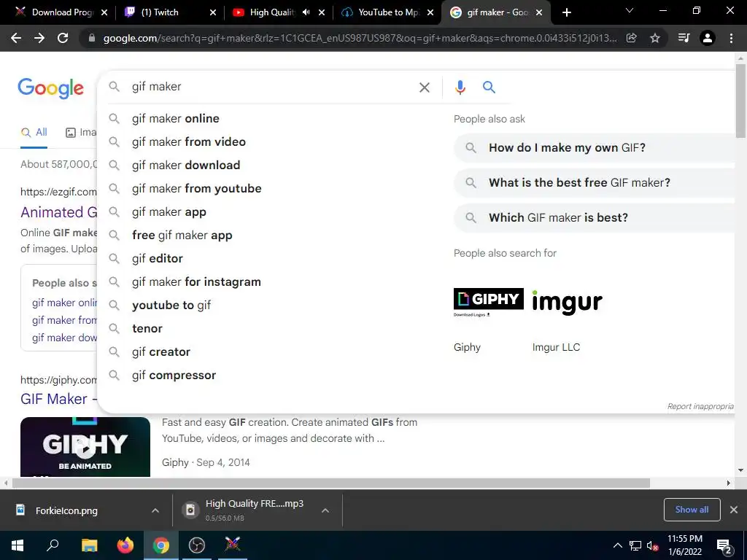Image resolution: width=747 pixels, height=560 pixels.
Task: Select What is the best free GIF maker?
Action: click(x=594, y=182)
